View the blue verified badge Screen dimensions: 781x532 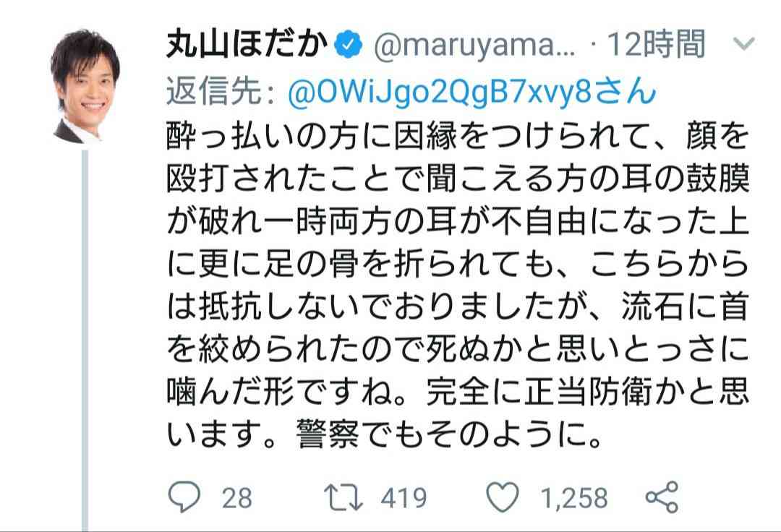350,46
